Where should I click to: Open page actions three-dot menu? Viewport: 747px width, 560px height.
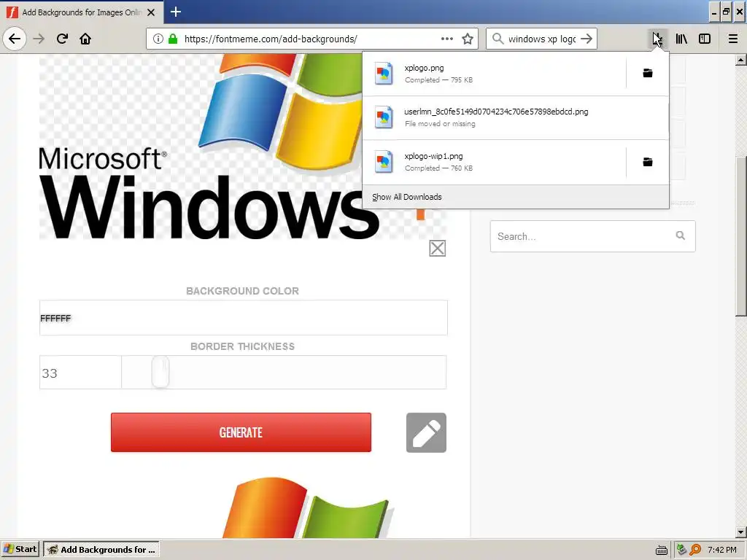point(447,39)
